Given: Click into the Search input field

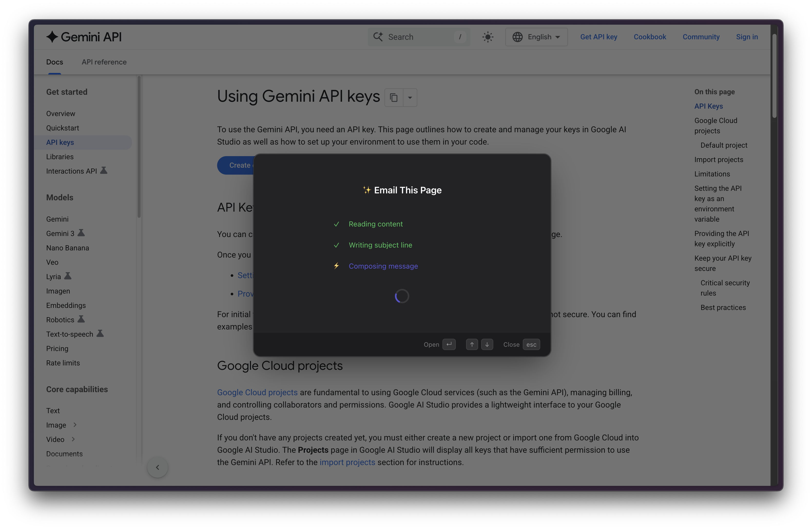Looking at the screenshot, I should [x=420, y=37].
